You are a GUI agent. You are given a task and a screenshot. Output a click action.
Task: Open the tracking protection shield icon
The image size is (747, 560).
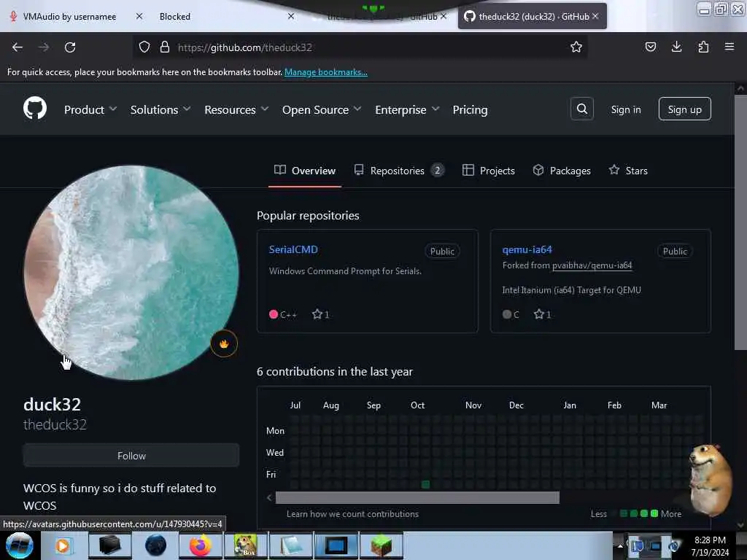pos(144,47)
